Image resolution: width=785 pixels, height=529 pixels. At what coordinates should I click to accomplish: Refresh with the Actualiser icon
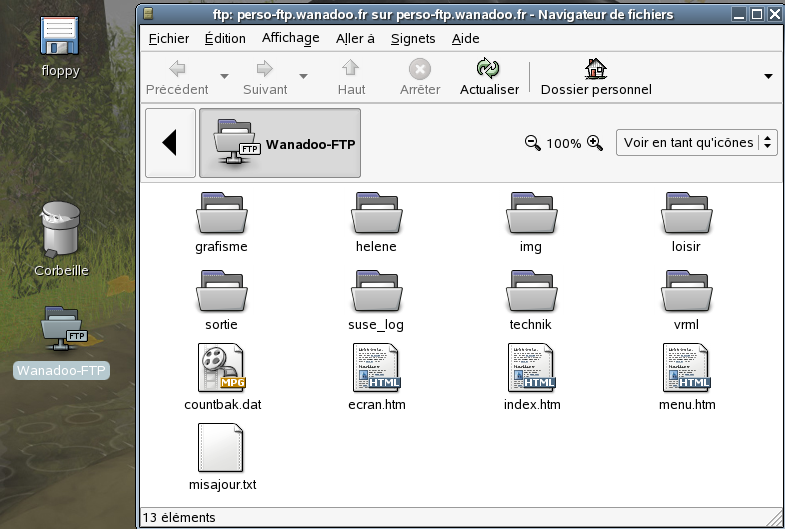488,69
